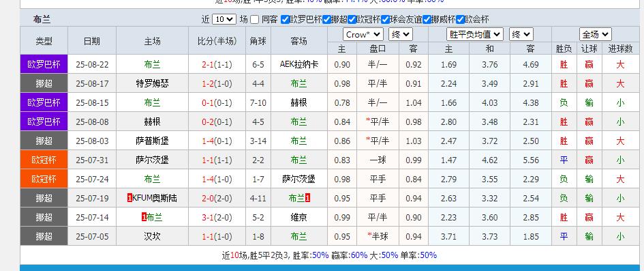This screenshot has width=644, height=271.
Task: Click the date 25-07-24
Action: tap(93, 180)
